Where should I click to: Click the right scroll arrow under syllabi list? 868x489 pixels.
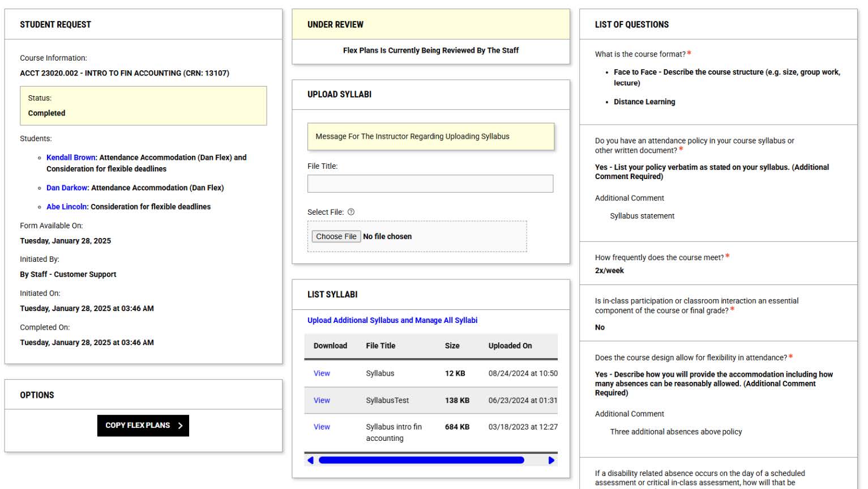[551, 460]
